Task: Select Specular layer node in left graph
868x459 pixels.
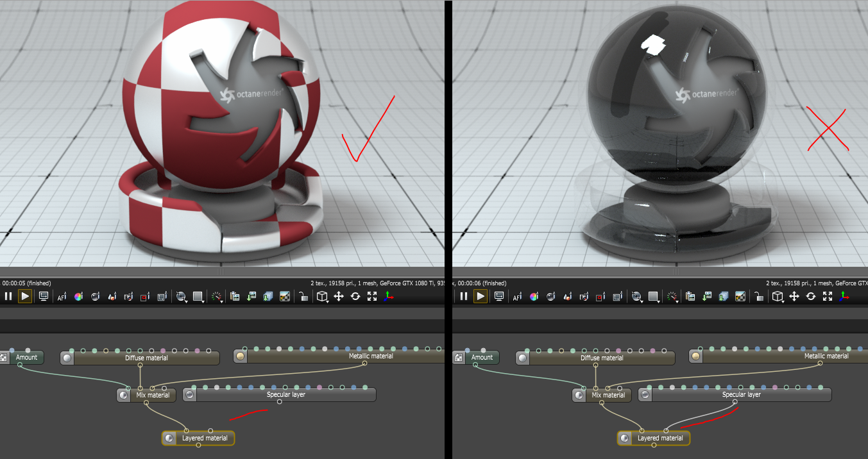Action: 279,394
